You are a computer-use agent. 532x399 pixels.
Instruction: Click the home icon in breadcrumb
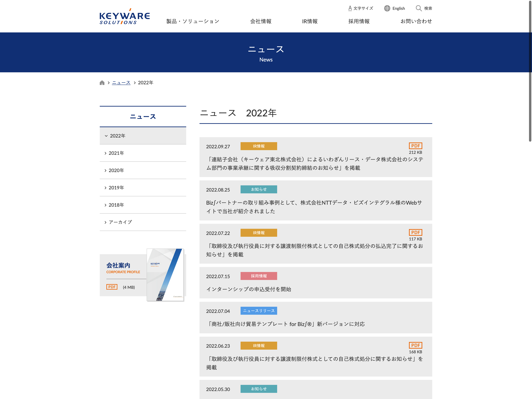(x=102, y=83)
